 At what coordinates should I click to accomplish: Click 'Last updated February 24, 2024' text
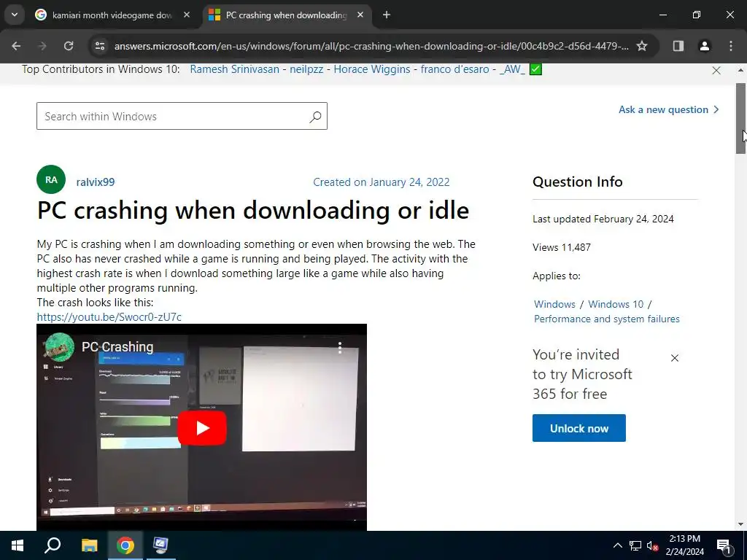[x=603, y=219]
